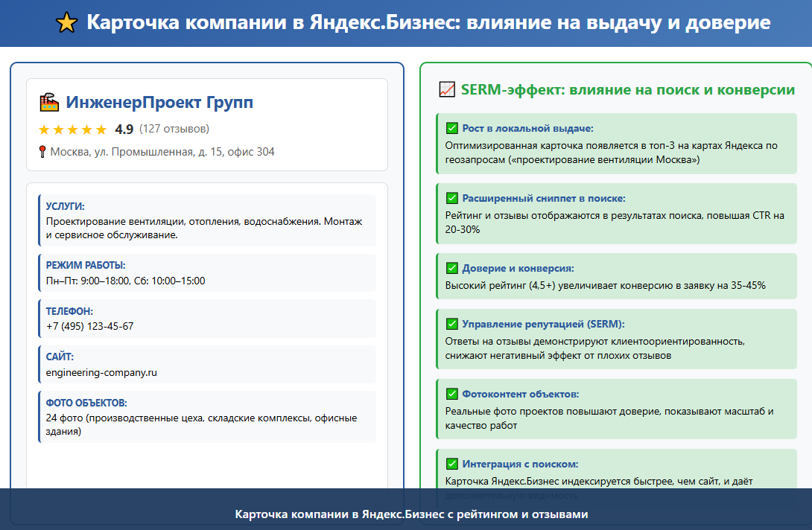Click the factory icon beside ИнженерПроект Групп
The width and height of the screenshot is (812, 530).
pos(50,102)
